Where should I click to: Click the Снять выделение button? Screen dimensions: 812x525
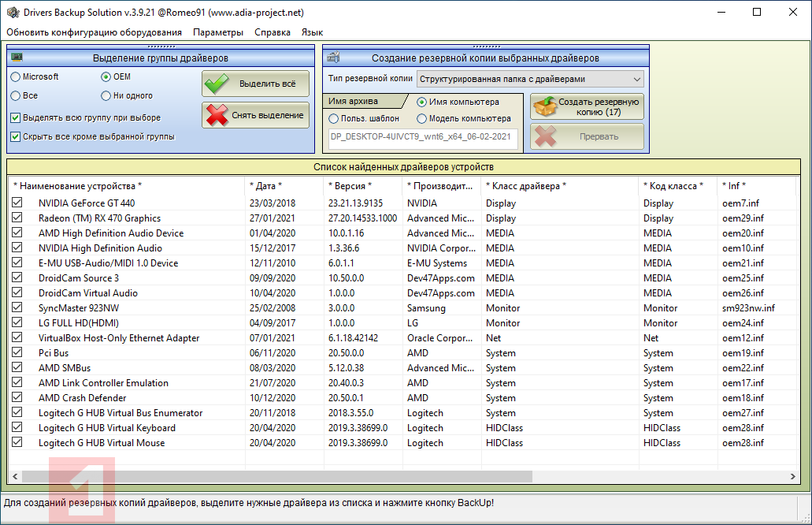click(256, 115)
